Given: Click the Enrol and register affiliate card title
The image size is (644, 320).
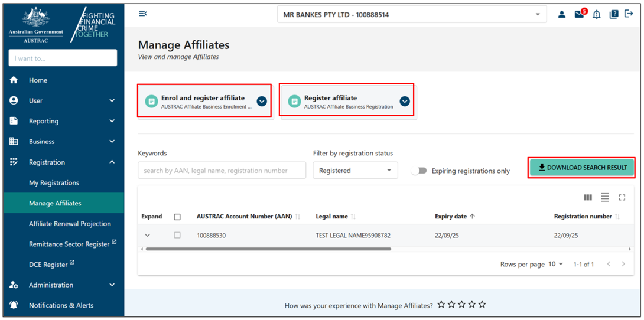Looking at the screenshot, I should (x=203, y=98).
